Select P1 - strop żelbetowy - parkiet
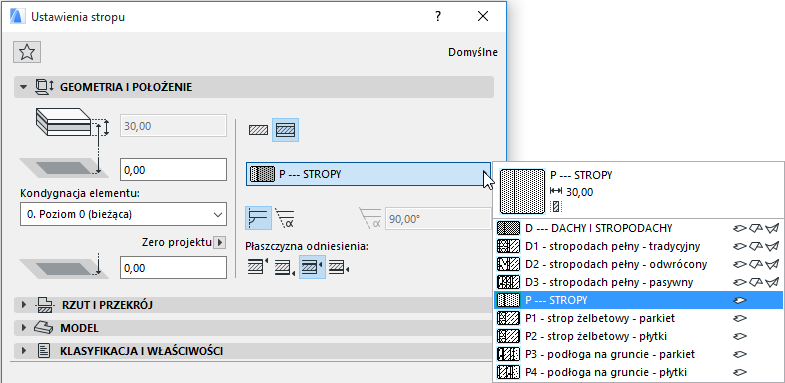Screen dimensions: 785x383 638,318
